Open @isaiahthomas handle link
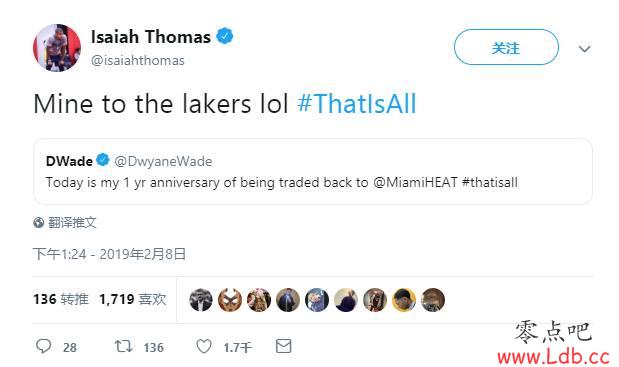This screenshot has height=367, width=619. (x=137, y=60)
